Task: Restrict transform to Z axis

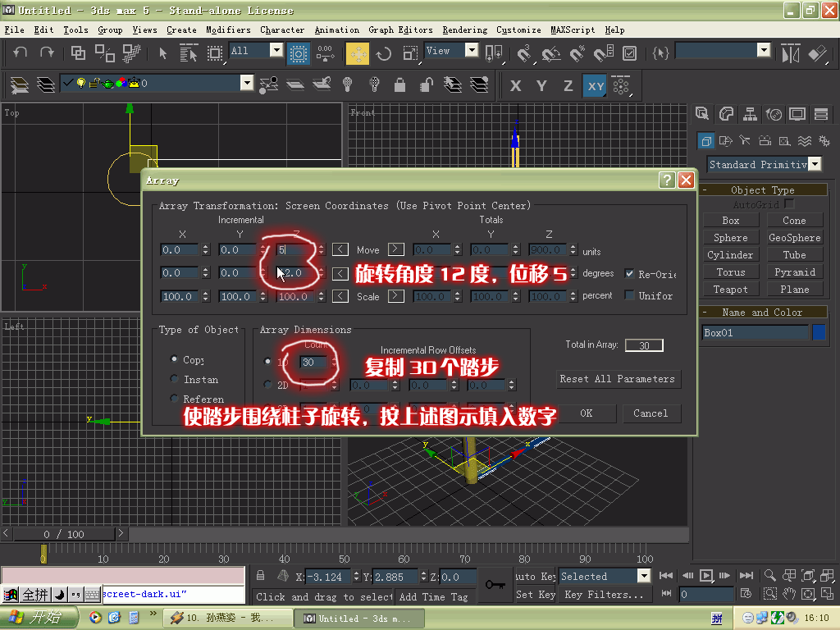Action: (568, 85)
